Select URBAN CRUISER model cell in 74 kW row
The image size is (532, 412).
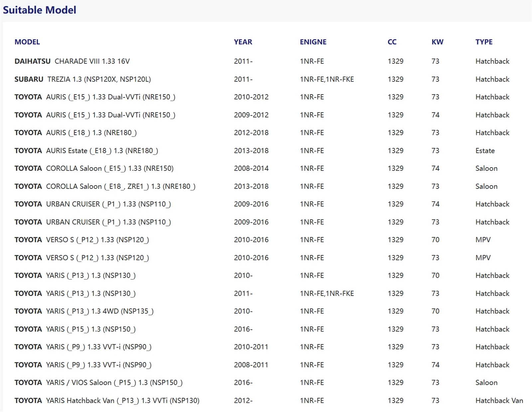coord(93,204)
